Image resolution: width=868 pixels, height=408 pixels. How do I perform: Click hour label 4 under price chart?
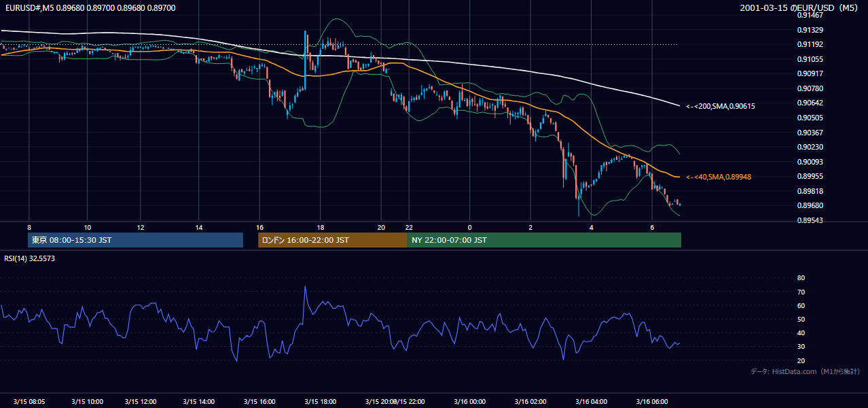click(x=592, y=227)
